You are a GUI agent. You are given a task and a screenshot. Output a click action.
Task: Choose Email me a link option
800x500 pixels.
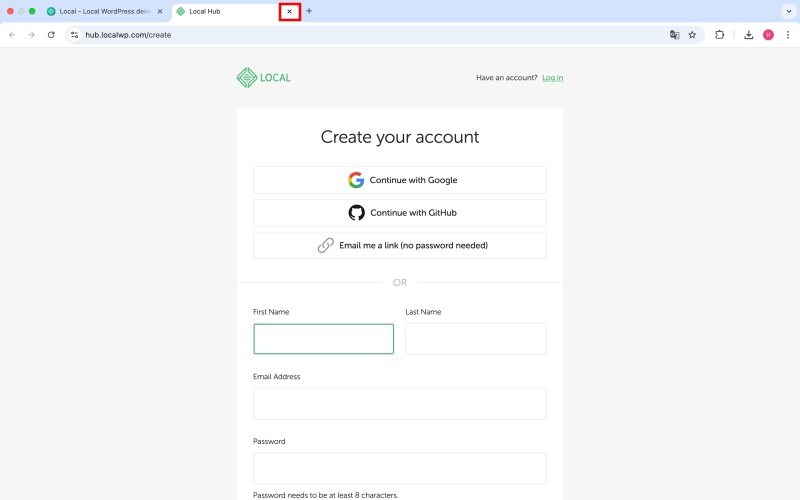click(x=400, y=245)
